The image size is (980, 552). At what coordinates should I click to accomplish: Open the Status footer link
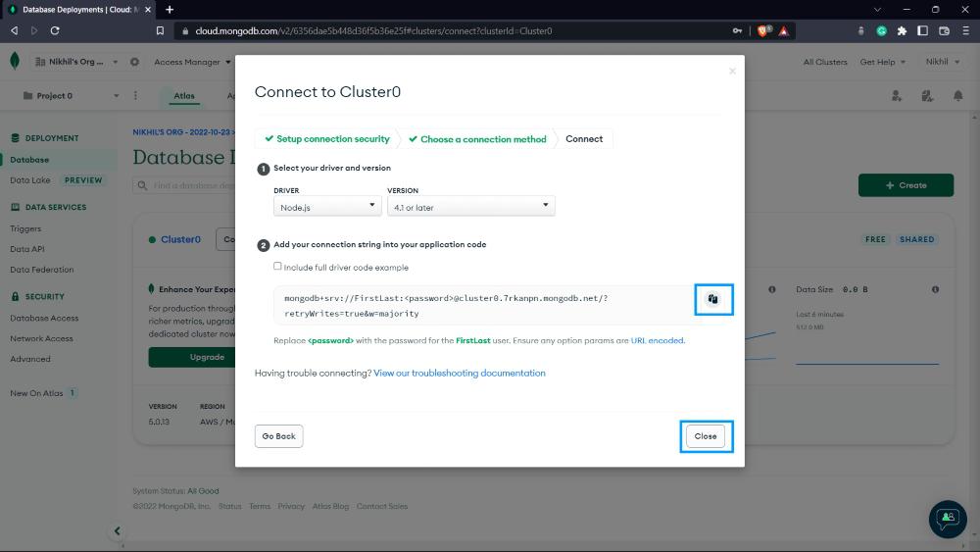(x=230, y=506)
